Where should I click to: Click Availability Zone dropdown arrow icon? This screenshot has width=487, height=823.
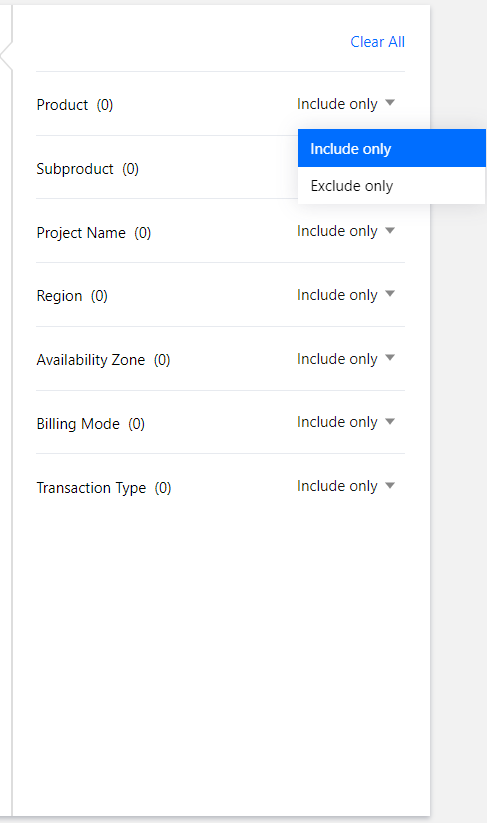[x=390, y=358]
